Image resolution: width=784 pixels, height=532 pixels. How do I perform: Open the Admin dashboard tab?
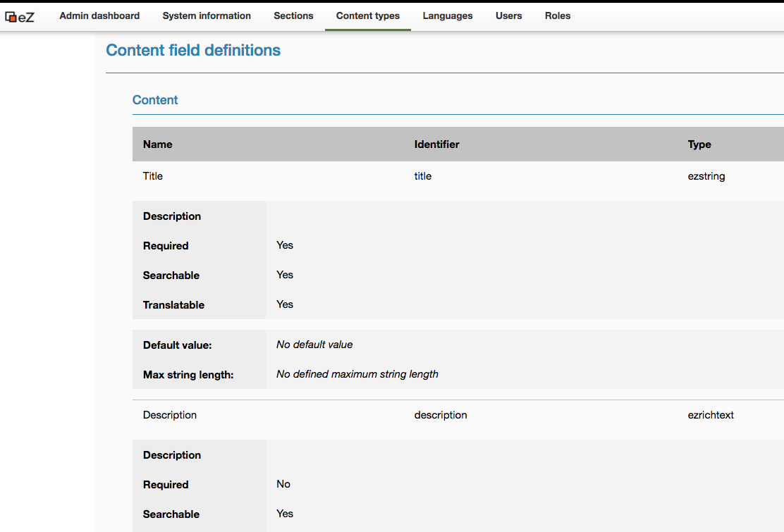point(99,16)
